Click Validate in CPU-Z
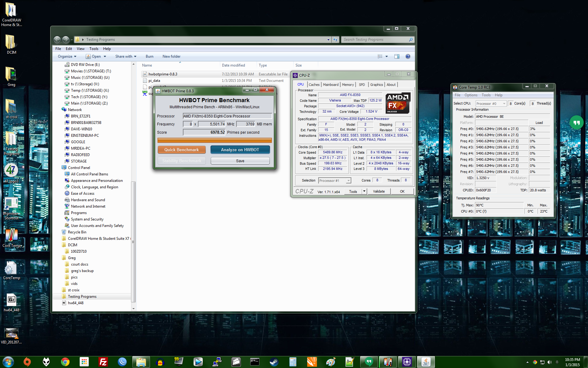The height and width of the screenshot is (368, 588). click(x=379, y=191)
